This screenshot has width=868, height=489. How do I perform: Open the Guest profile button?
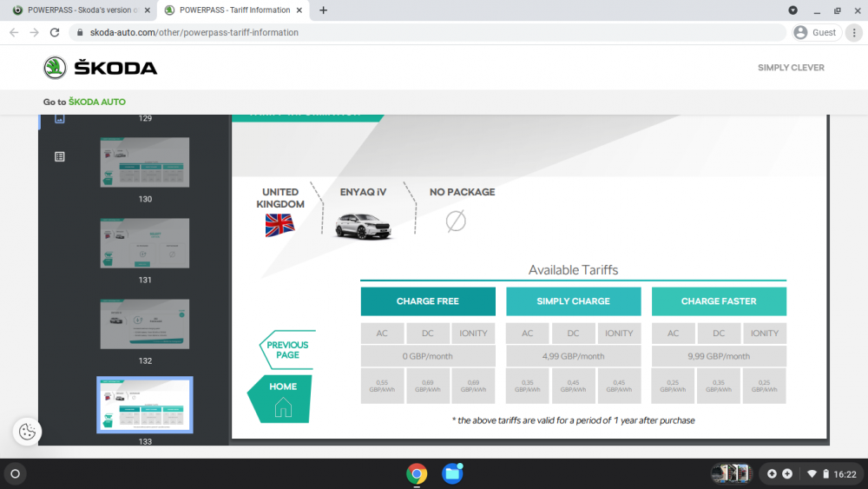click(x=817, y=33)
